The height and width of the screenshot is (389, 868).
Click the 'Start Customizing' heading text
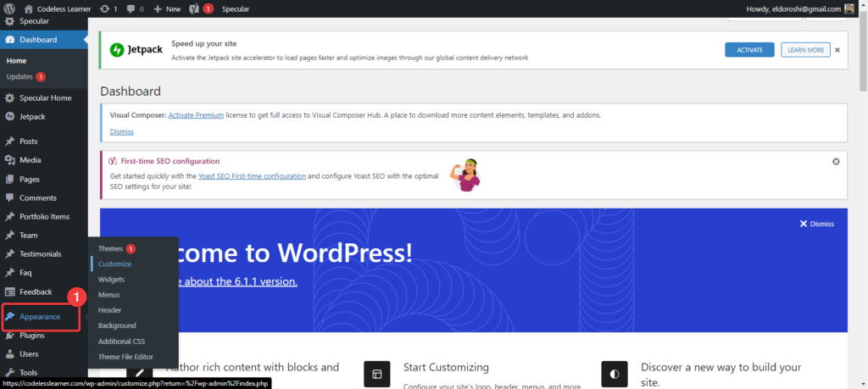[446, 367]
